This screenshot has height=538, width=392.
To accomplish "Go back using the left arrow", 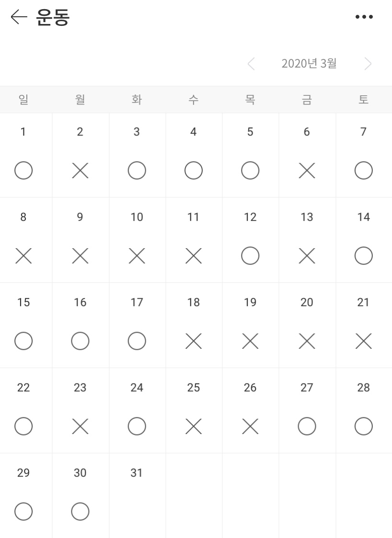I will coord(19,17).
